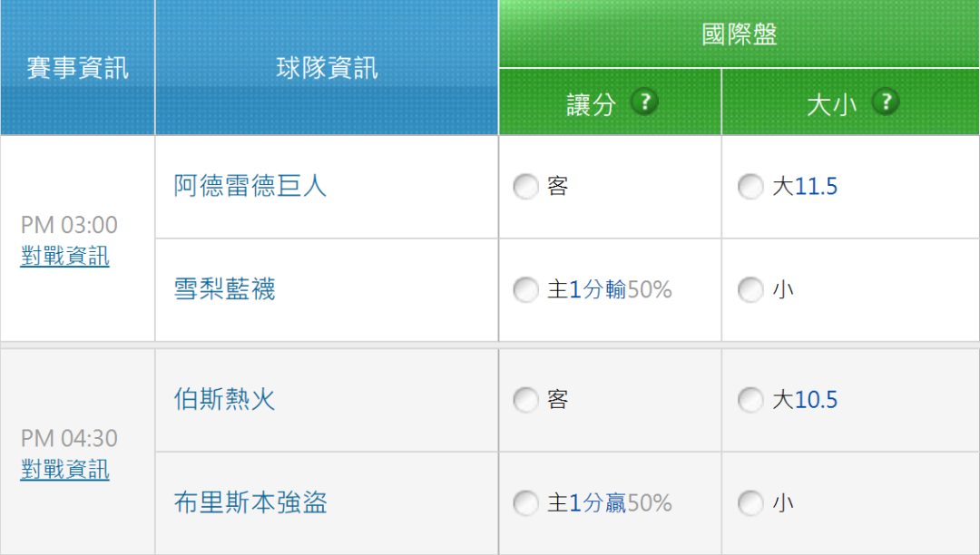Viewport: 980px width, 555px height.
Task: Select 小 radio in 布里斯本強盜 row
Action: (x=750, y=503)
